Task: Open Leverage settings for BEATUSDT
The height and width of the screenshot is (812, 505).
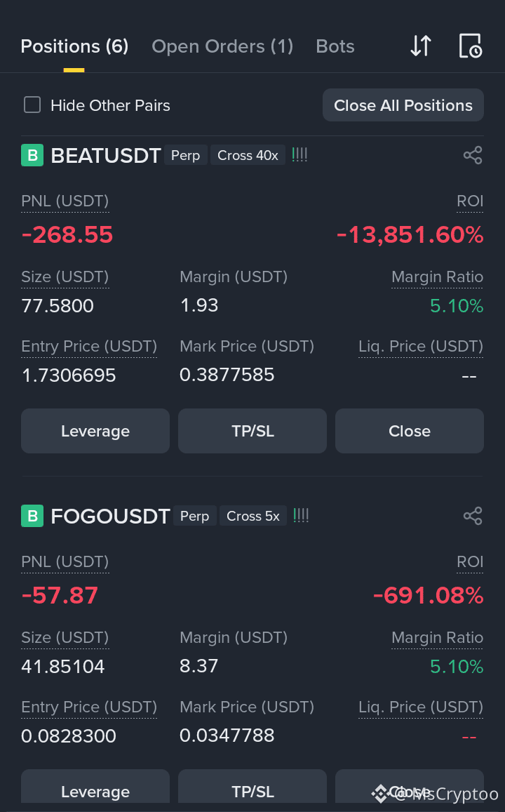Action: coord(95,431)
